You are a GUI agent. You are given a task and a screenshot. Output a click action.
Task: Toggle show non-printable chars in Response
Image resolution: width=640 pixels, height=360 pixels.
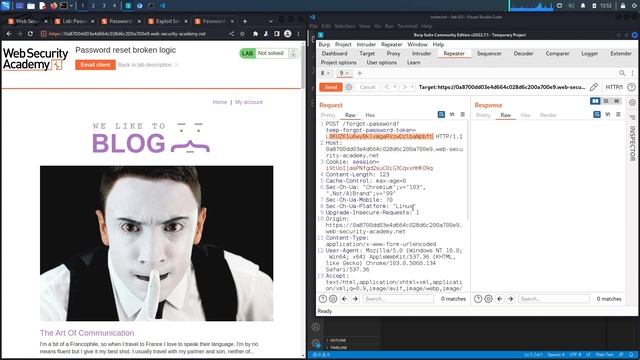click(608, 115)
